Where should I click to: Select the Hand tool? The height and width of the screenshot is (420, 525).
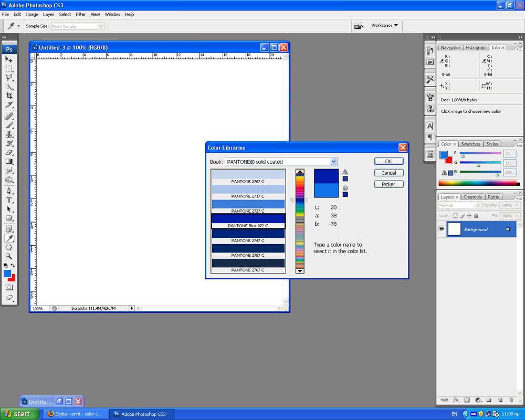[9, 247]
